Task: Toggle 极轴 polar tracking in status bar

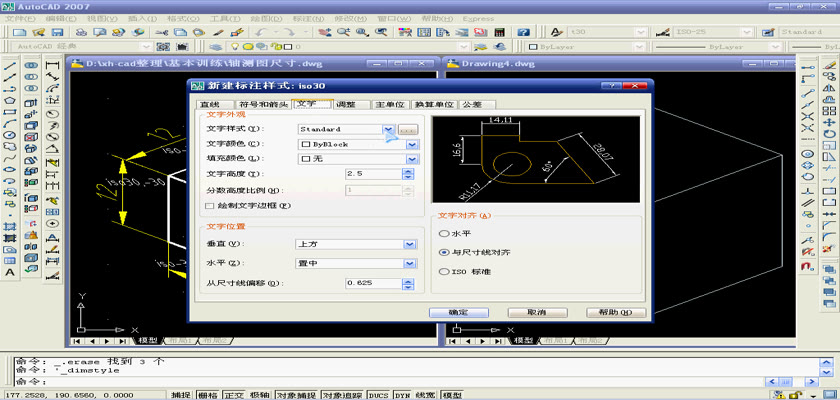Action: (x=259, y=395)
